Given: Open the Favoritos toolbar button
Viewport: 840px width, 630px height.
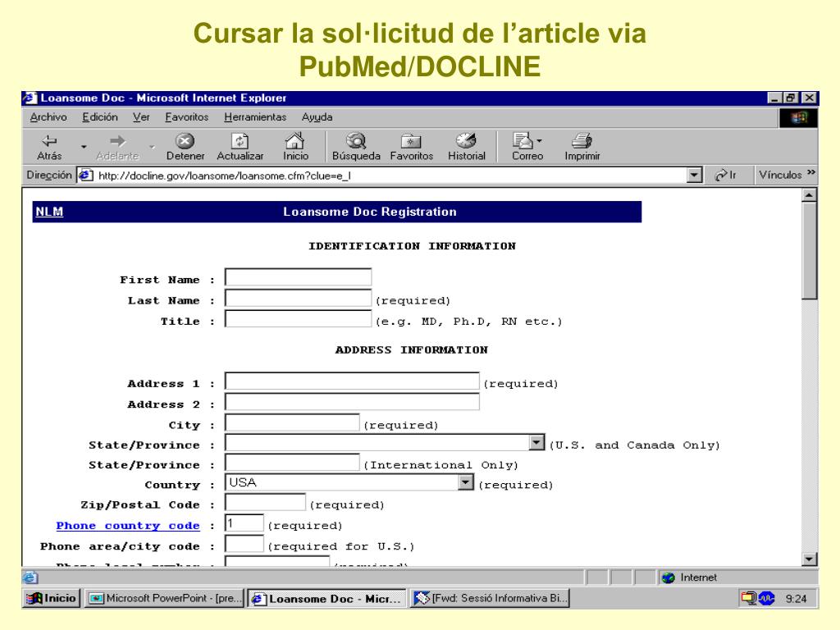Looking at the screenshot, I should 412,147.
